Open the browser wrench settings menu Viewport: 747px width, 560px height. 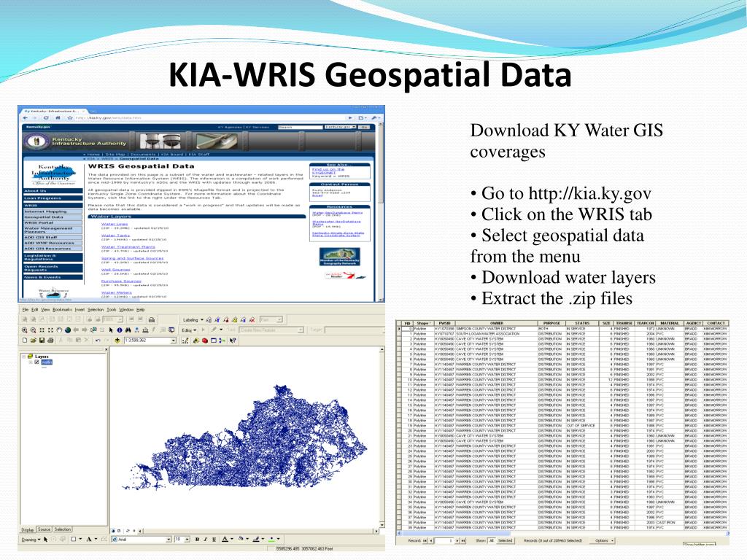click(375, 117)
